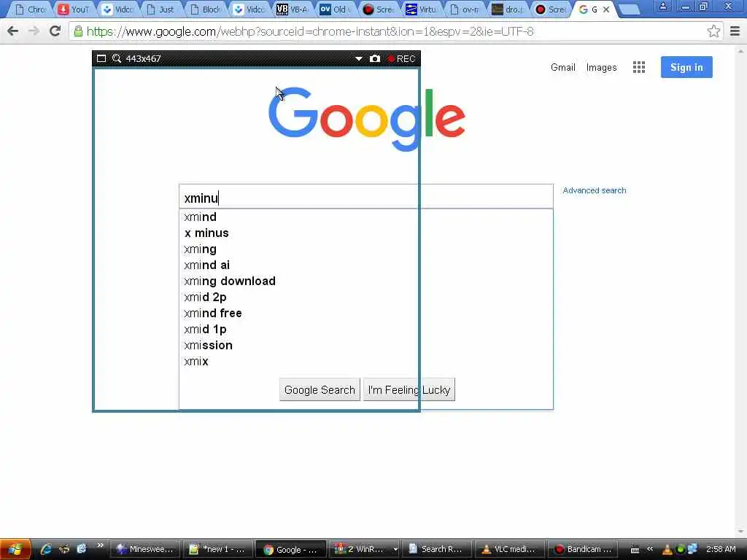Expand the quick launch chevron
This screenshot has height=560, width=747.
pos(100,545)
